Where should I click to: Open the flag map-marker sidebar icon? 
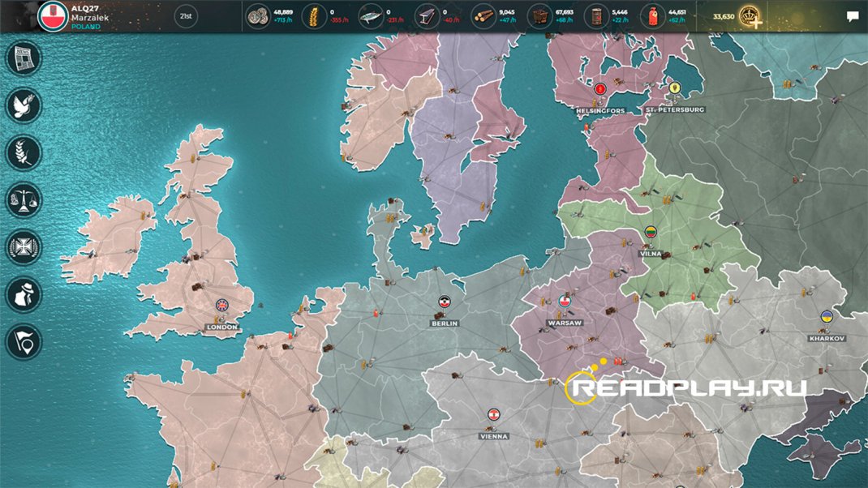point(24,342)
